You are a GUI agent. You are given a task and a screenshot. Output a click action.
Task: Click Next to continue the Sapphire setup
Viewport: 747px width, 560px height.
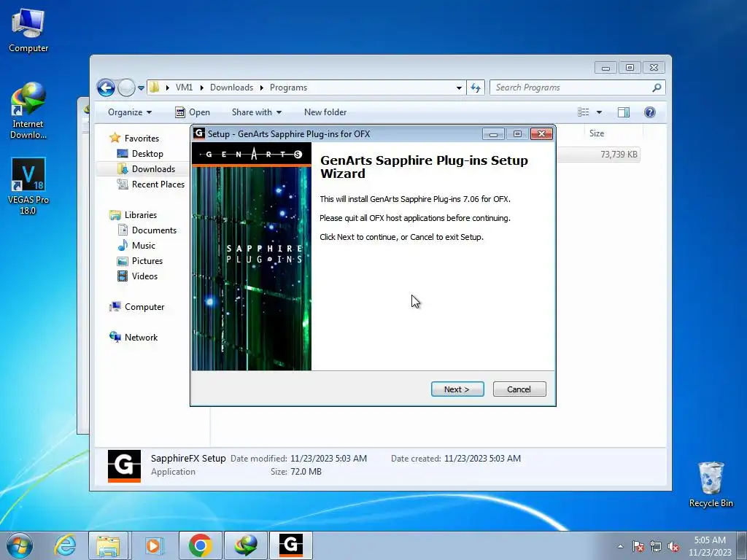pyautogui.click(x=457, y=389)
